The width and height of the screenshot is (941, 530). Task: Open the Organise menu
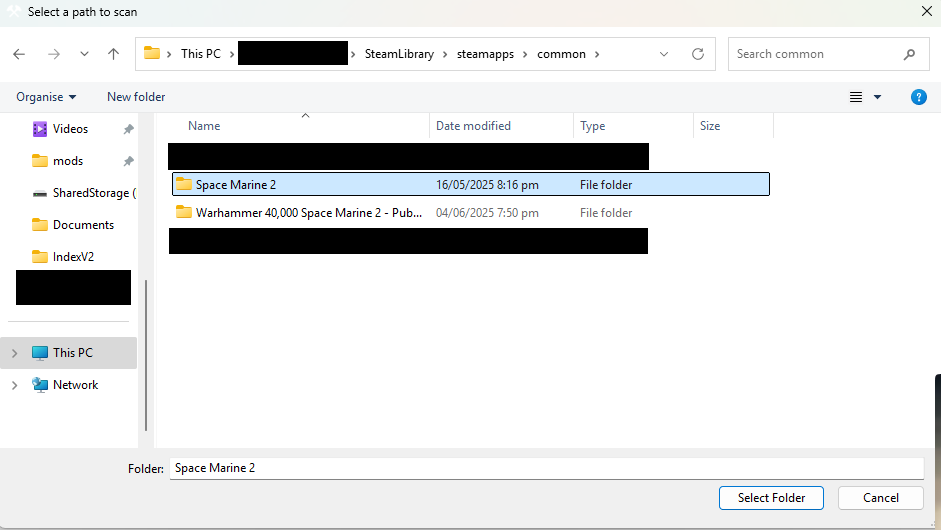point(46,97)
